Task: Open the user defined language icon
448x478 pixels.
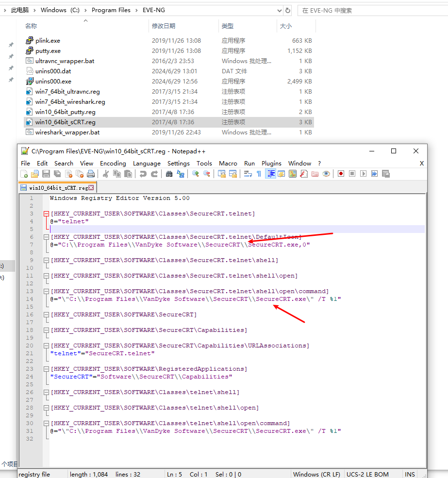Action: (281, 174)
